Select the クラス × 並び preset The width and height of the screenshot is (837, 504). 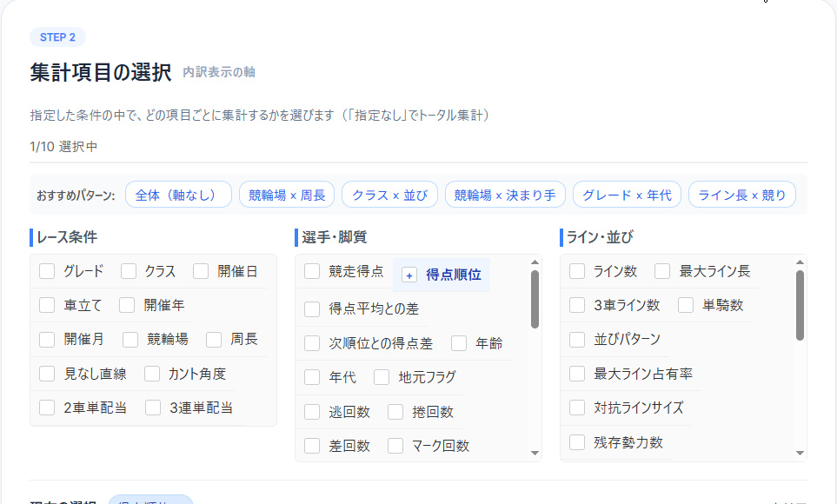[x=389, y=194]
